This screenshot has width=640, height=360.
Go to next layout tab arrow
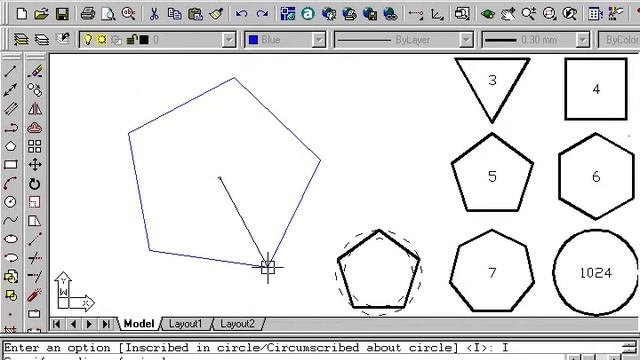[89, 324]
